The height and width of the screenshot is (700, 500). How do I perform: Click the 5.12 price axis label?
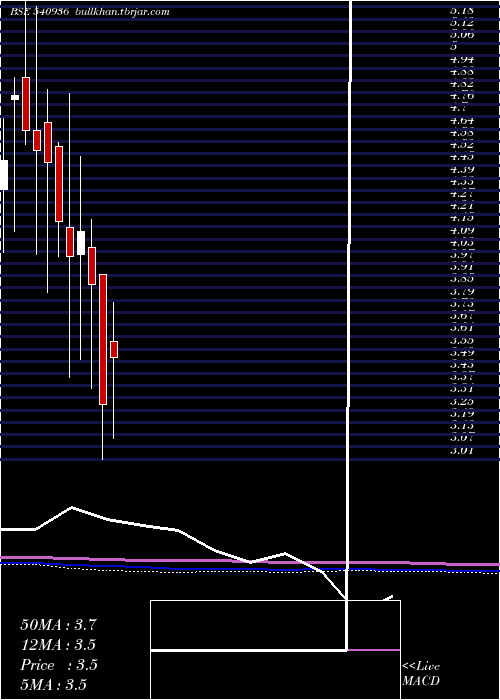(x=462, y=24)
